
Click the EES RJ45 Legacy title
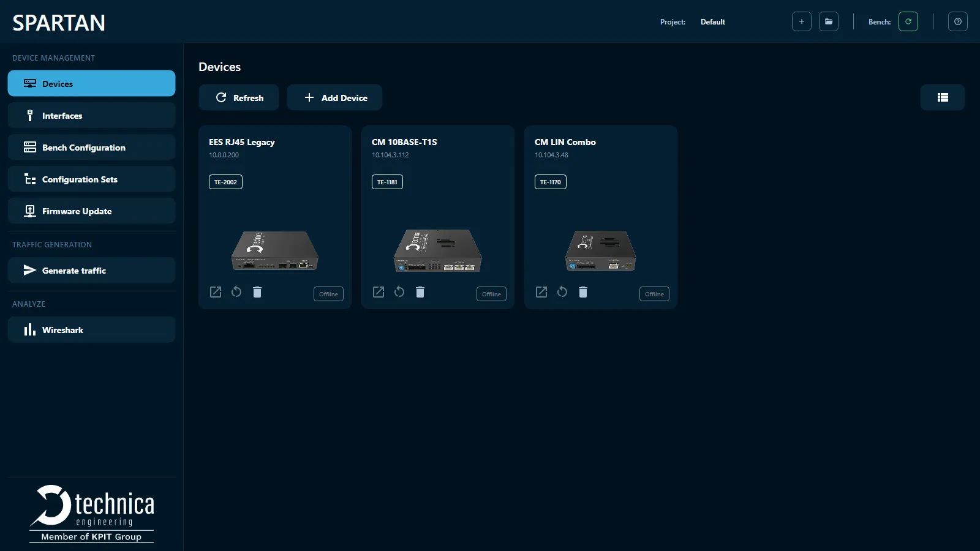[x=241, y=142]
